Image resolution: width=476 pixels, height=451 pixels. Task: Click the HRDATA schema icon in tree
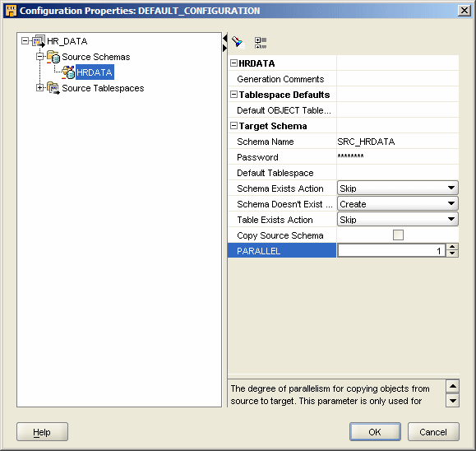pyautogui.click(x=68, y=72)
